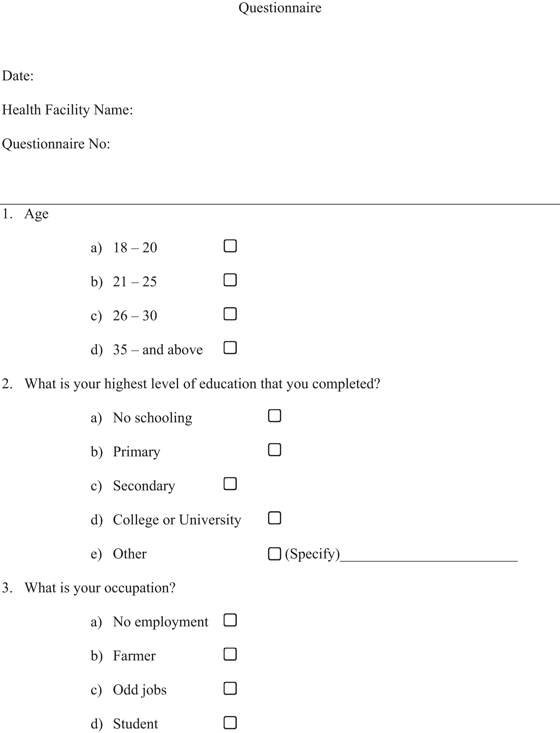Check College or University box

[x=274, y=518]
